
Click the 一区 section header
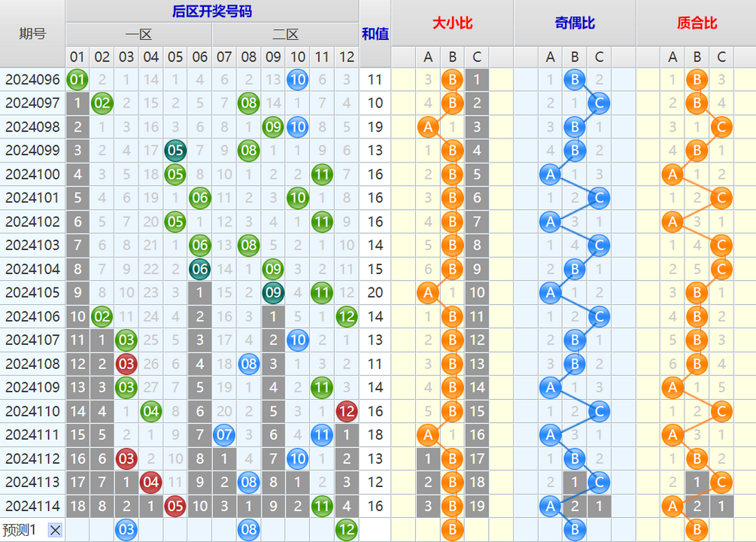pos(139,35)
